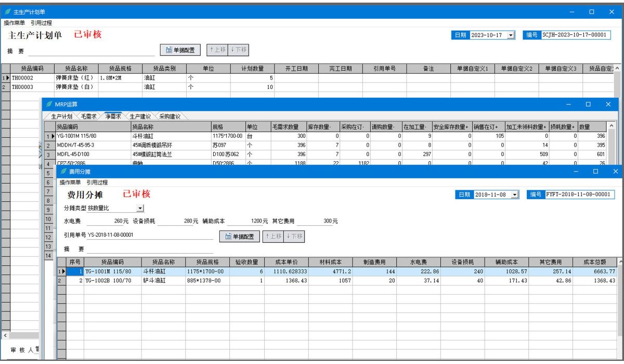
Task: Click scroll-up arrow of MRP运算 grid
Action: [611, 127]
